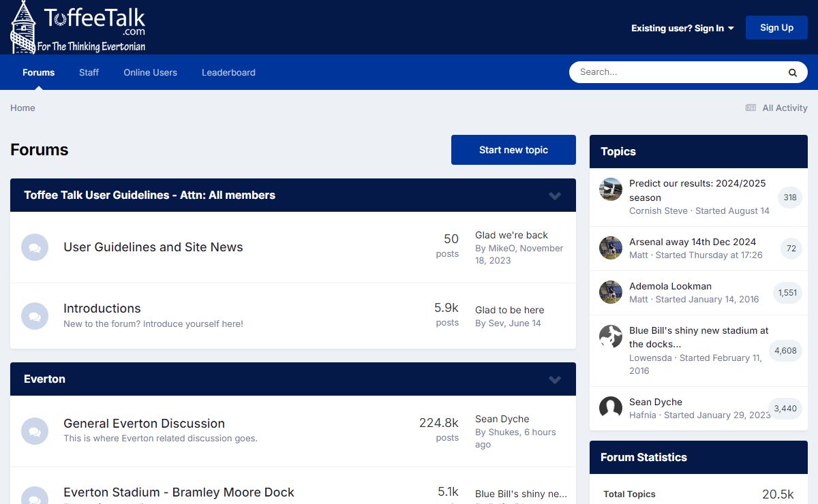
Task: Click User Guidelines forum bubble icon
Action: click(35, 247)
